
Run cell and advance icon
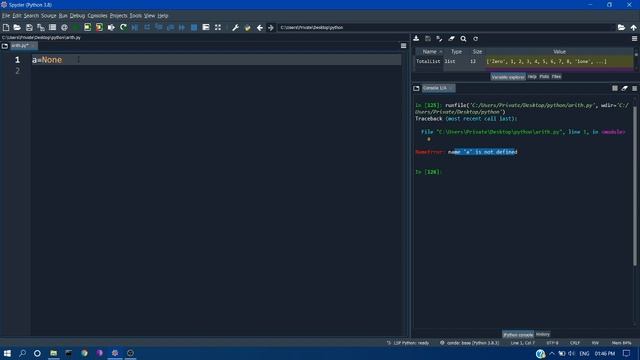coord(99,27)
